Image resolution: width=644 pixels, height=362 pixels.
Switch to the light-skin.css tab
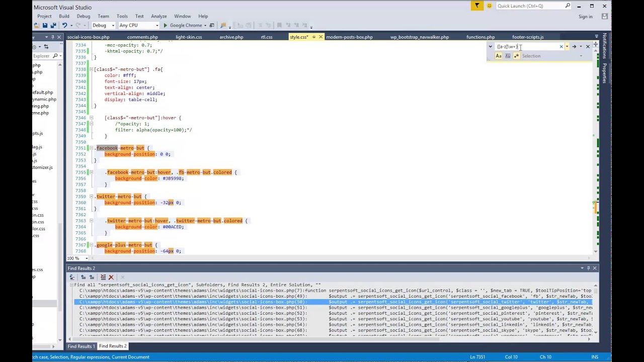click(x=189, y=37)
